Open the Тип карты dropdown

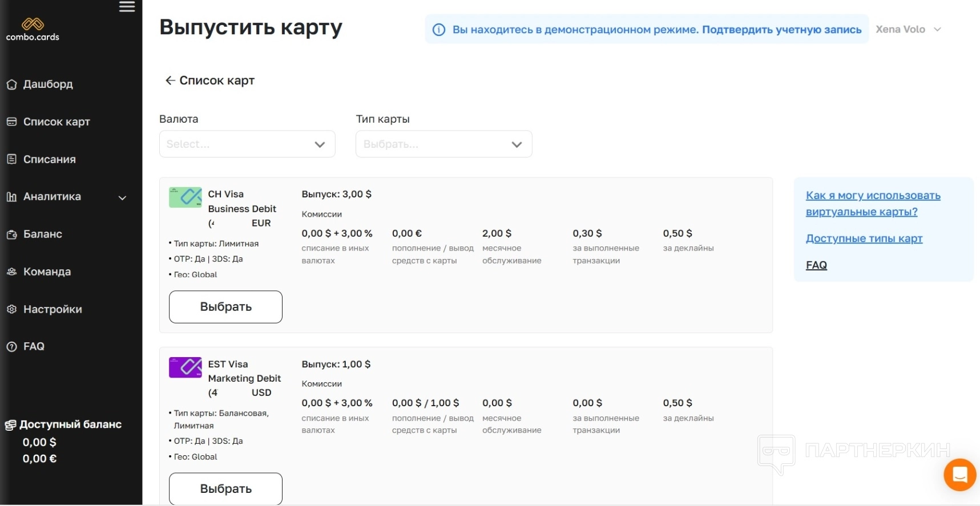[443, 144]
